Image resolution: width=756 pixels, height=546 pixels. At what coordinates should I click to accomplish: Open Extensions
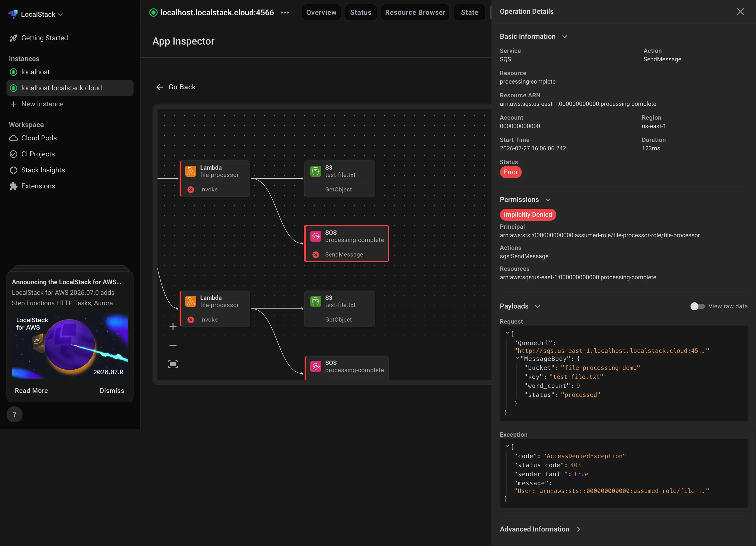pyautogui.click(x=38, y=186)
